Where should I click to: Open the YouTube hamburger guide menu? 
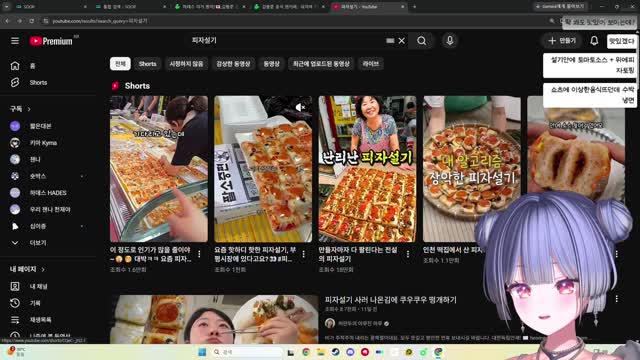15,41
